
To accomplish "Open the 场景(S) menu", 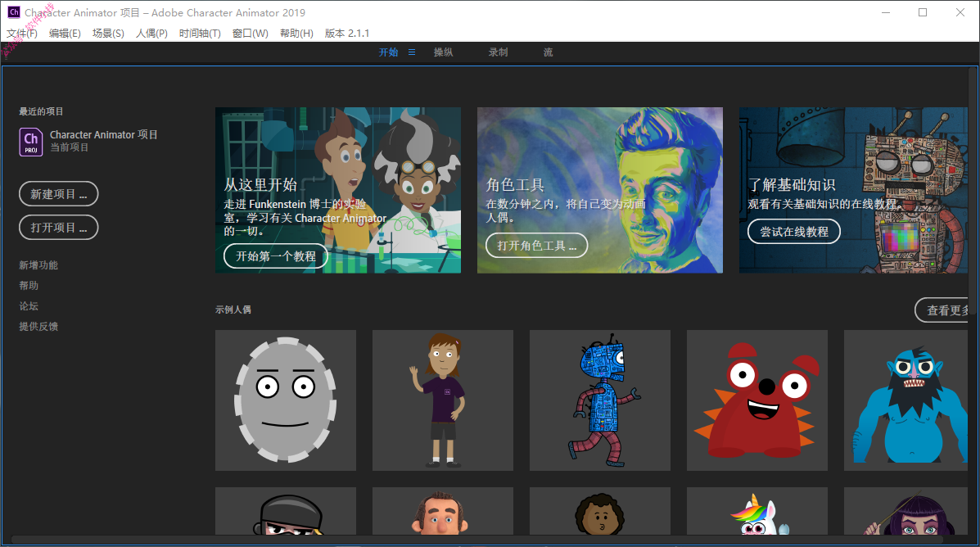I will click(108, 33).
